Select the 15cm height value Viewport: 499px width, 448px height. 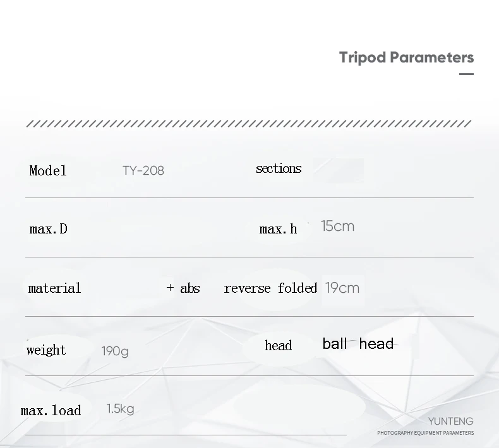337,226
